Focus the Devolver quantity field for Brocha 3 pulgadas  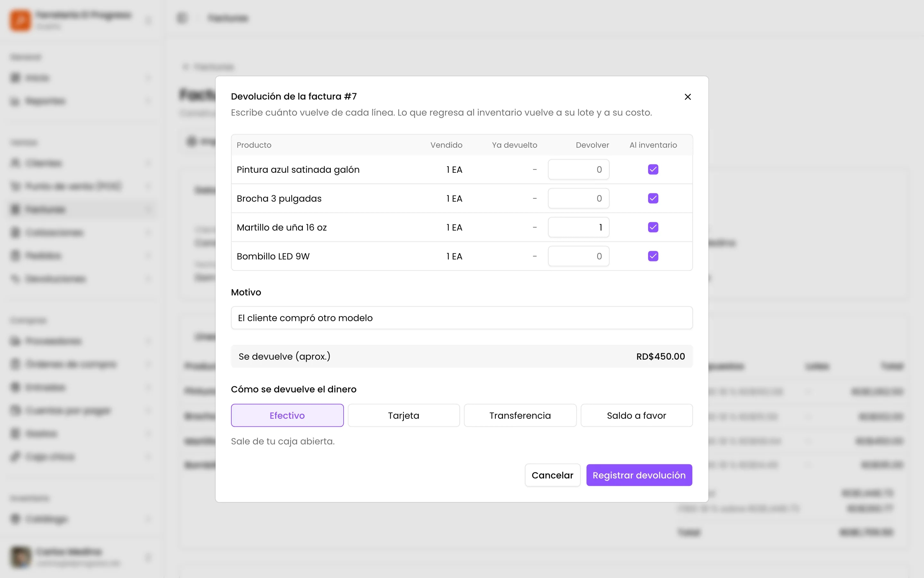point(578,198)
